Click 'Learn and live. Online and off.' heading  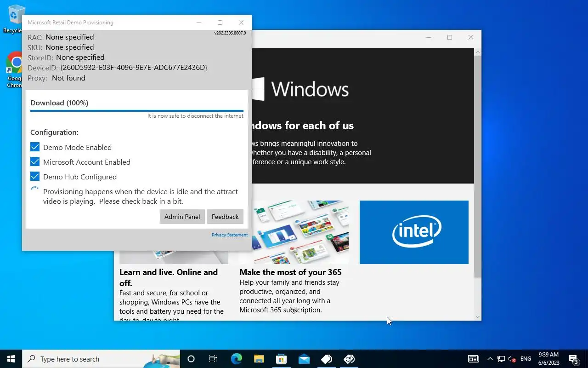pos(169,277)
